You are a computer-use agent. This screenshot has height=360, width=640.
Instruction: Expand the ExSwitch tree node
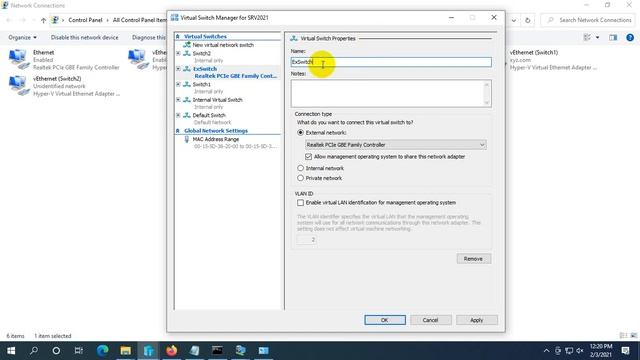178,69
